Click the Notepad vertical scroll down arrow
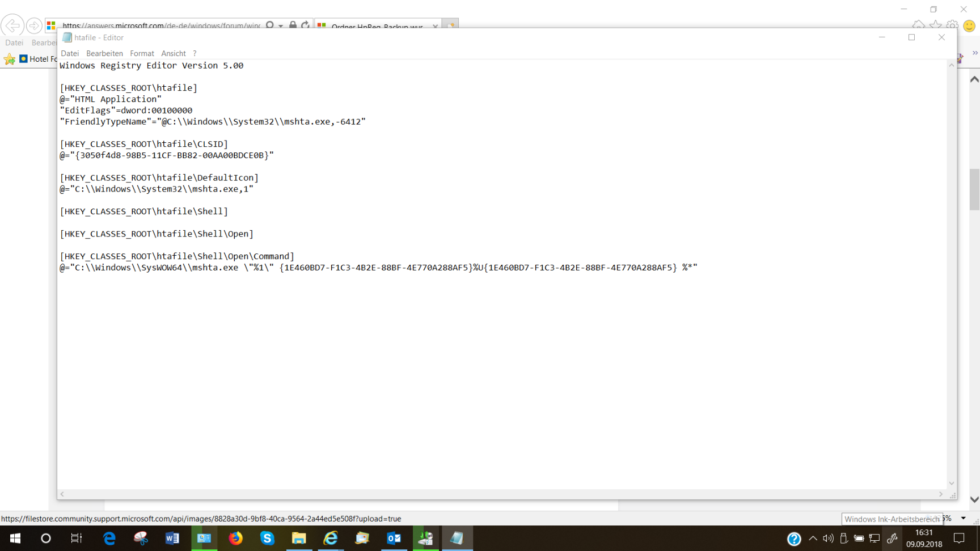980x551 pixels. point(952,484)
